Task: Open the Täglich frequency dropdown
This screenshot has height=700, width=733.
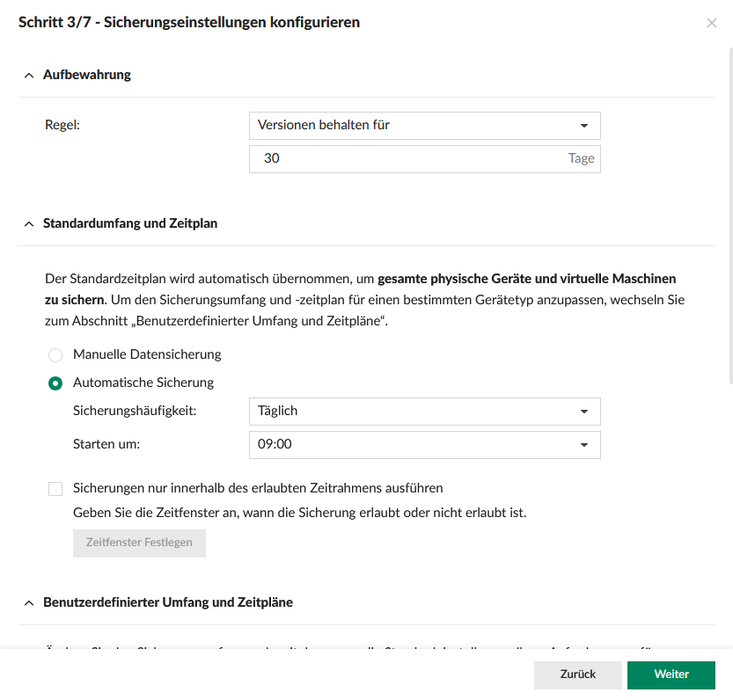Action: click(414, 412)
